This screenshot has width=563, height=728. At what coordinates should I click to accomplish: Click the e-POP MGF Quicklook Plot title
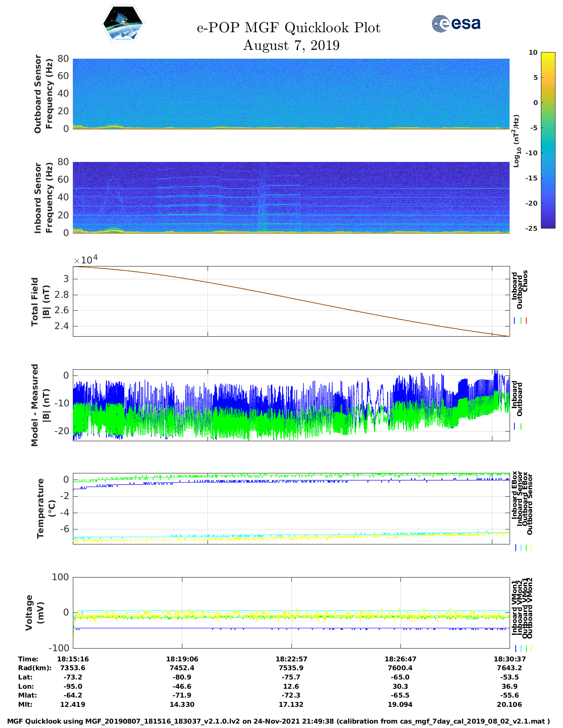(288, 28)
